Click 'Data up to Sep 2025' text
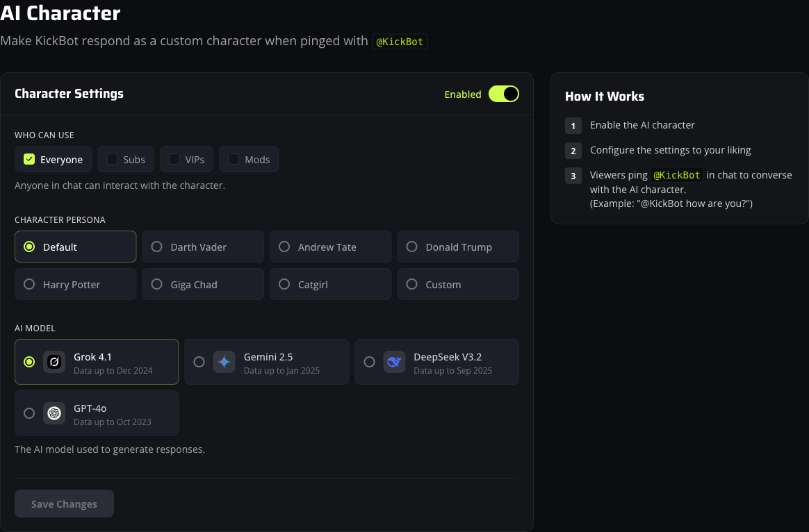The image size is (809, 532). [453, 371]
